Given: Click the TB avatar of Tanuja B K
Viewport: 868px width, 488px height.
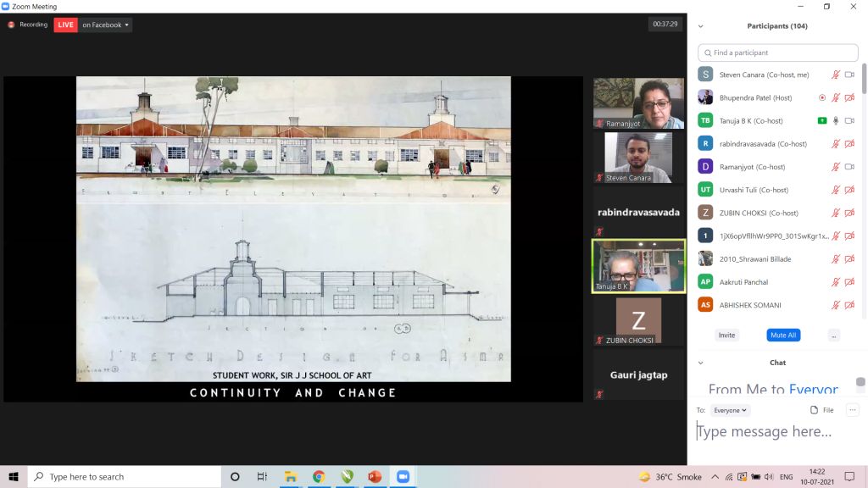Looking at the screenshot, I should point(705,120).
